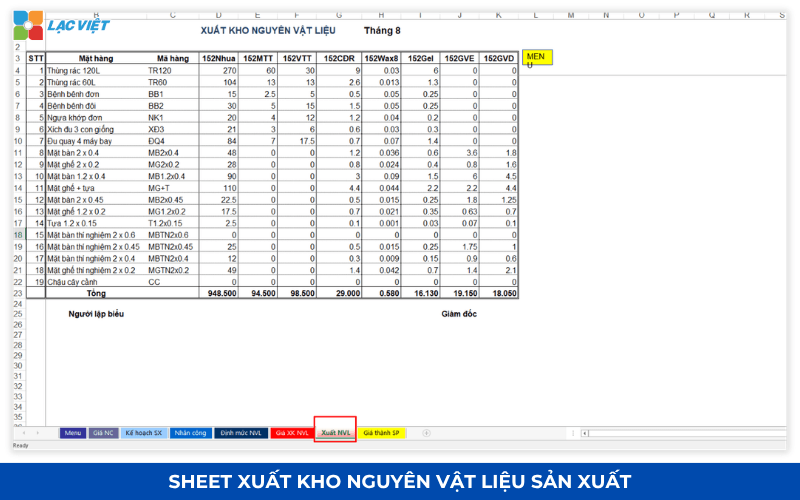
Task: Click the Tháng 8 cell
Action: (x=382, y=31)
